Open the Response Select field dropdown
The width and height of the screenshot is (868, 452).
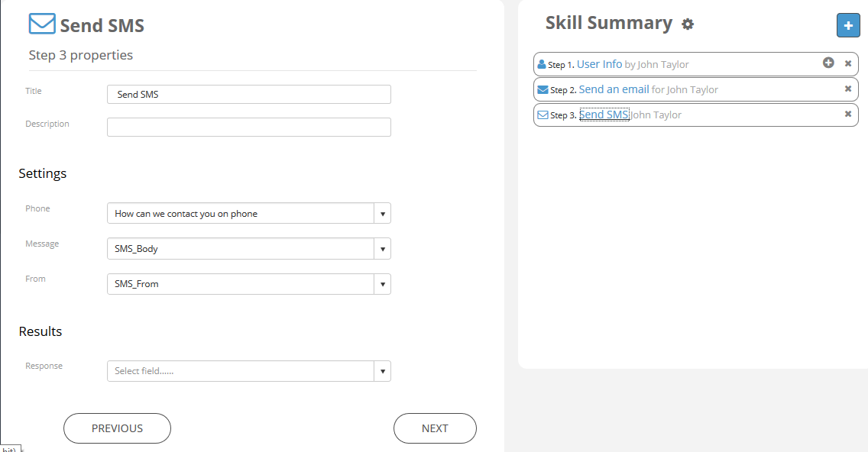click(x=249, y=371)
